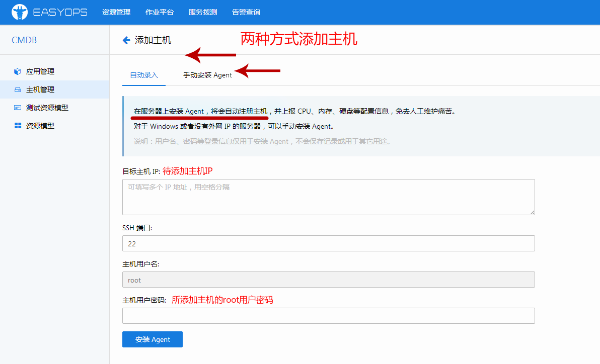Click the 主机用户密码 input field
Screen dimensions: 600x364
[x=327, y=316]
